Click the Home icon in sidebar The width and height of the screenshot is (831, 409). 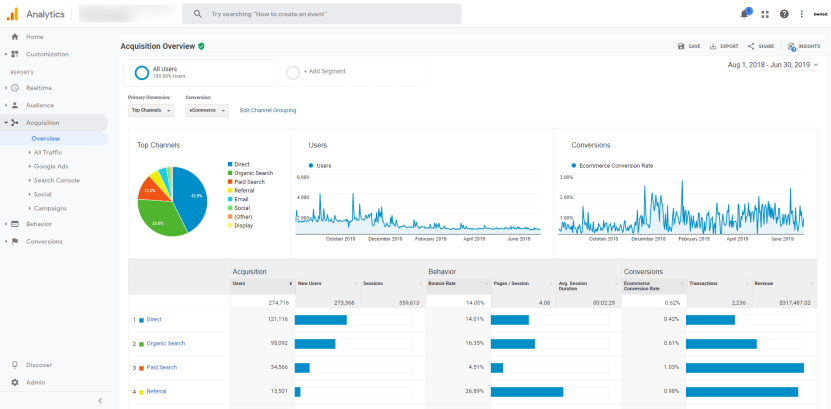click(15, 37)
